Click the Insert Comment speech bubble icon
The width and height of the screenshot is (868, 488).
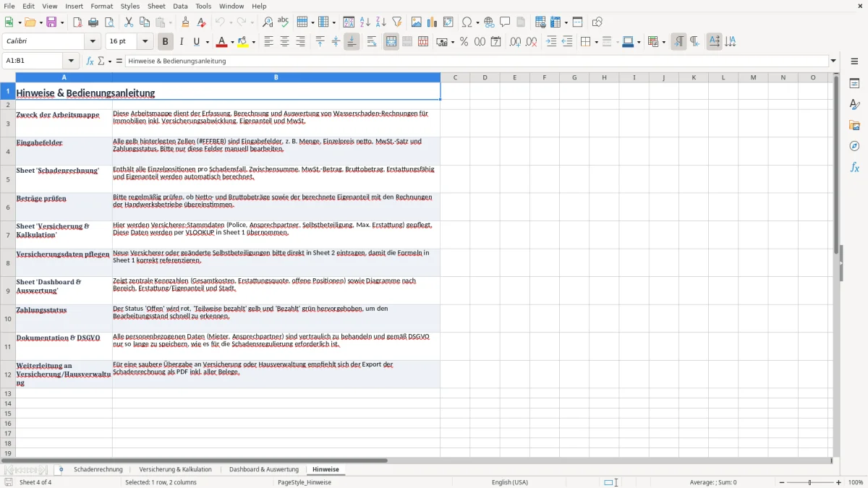click(x=505, y=22)
